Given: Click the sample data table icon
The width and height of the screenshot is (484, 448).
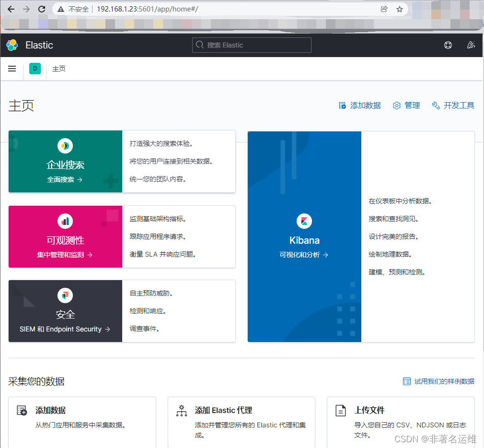Looking at the screenshot, I should 407,382.
